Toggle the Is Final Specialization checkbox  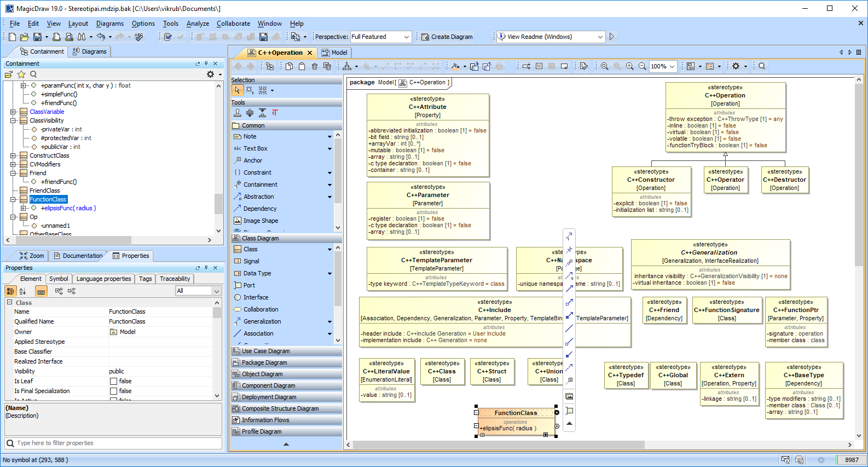click(x=113, y=391)
